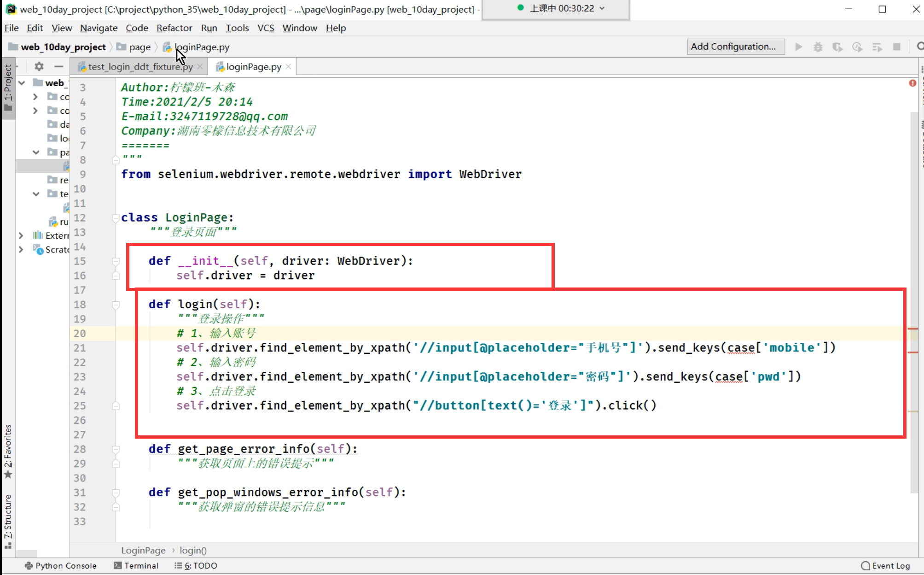Viewport: 924px width, 575px height.
Task: Click the Debug bug icon
Action: coord(818,47)
